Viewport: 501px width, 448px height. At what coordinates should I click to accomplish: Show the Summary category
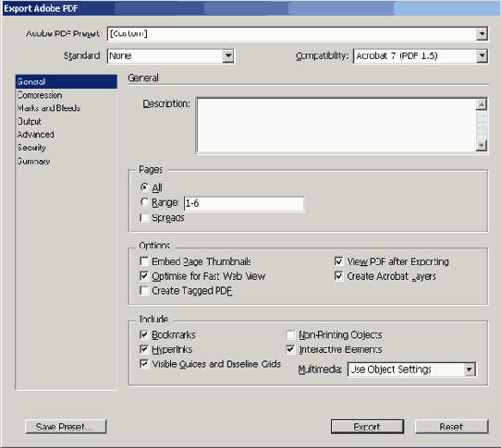click(67, 161)
